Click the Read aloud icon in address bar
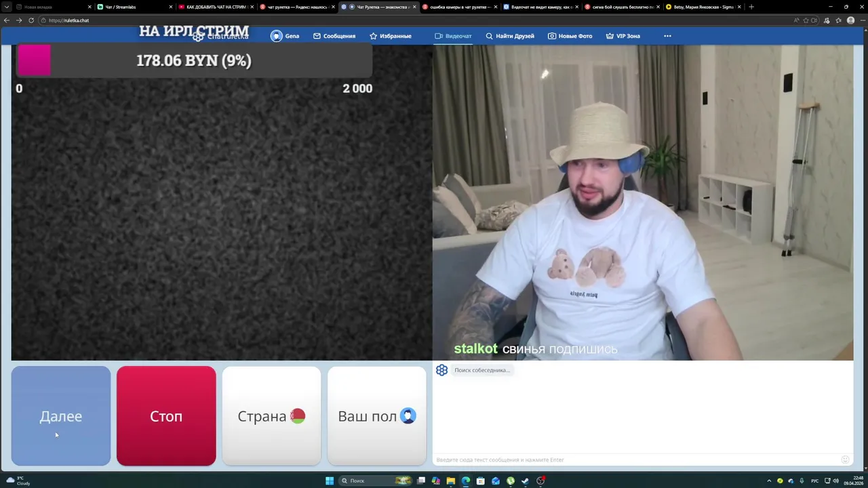This screenshot has height=488, width=868. pyautogui.click(x=797, y=20)
